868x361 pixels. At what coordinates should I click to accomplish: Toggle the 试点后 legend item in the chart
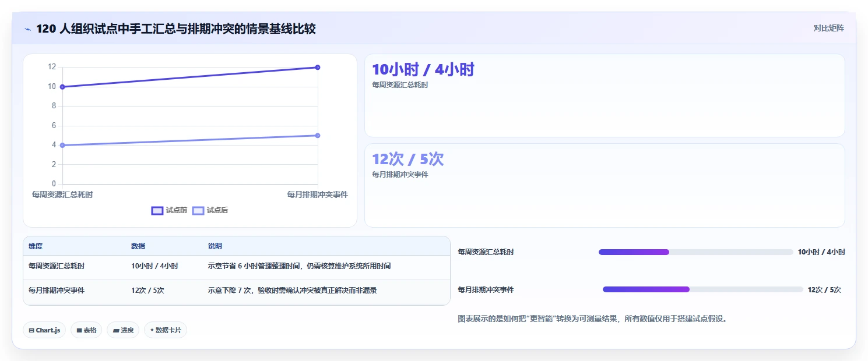point(210,210)
